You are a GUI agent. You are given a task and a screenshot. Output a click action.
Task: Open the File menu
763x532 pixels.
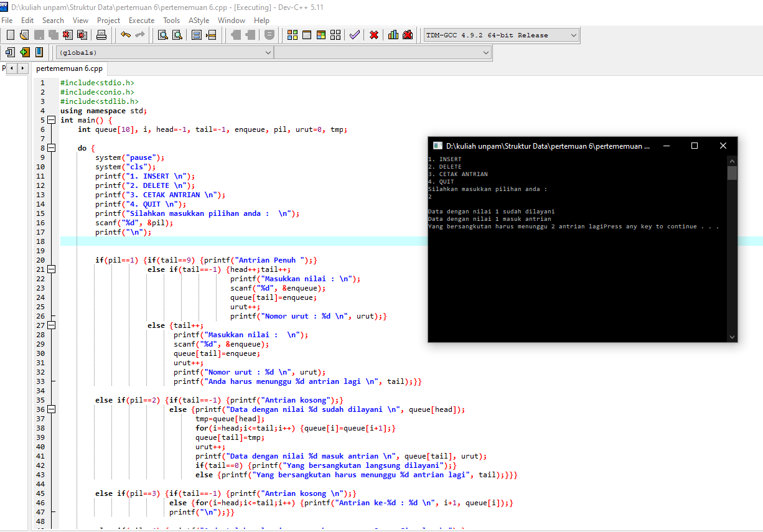[7, 21]
